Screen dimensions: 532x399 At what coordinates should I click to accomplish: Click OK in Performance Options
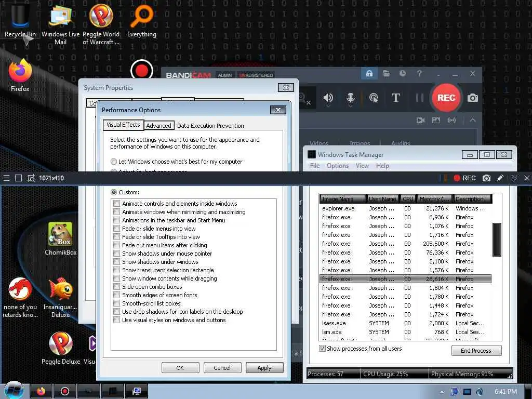(180, 368)
